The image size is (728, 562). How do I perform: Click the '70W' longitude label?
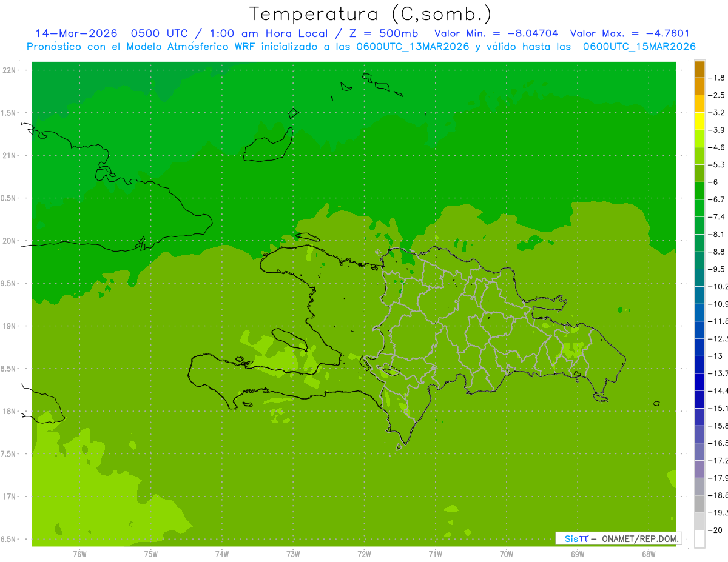tap(507, 554)
